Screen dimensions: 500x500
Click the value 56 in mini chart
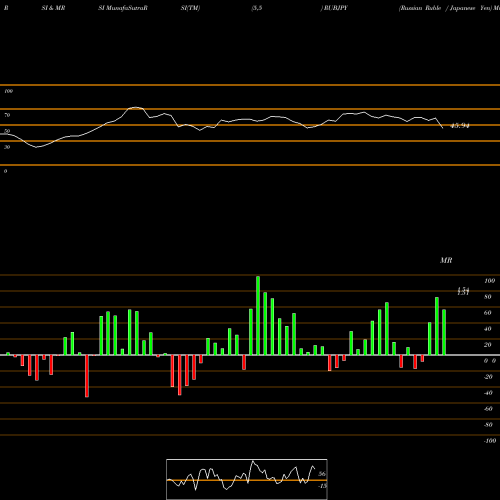point(322,474)
